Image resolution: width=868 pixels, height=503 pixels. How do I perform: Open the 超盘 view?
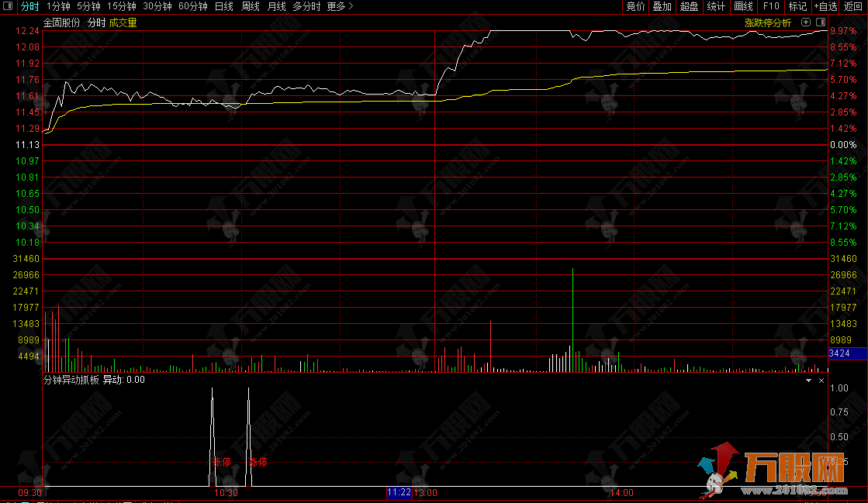pos(689,6)
